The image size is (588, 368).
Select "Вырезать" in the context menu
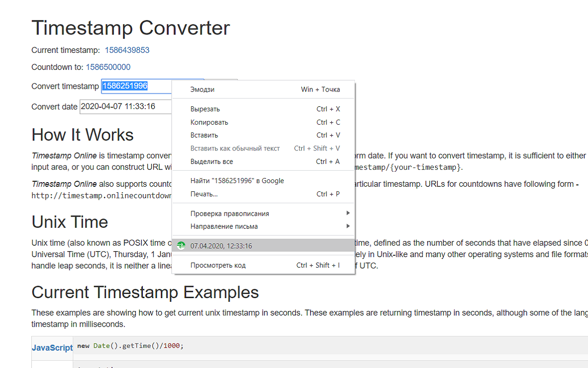point(205,109)
